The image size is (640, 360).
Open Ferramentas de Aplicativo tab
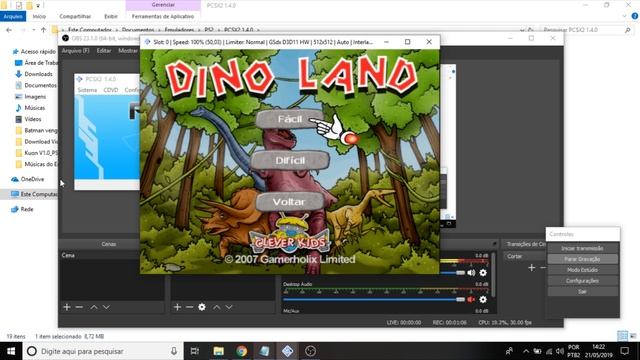point(163,16)
